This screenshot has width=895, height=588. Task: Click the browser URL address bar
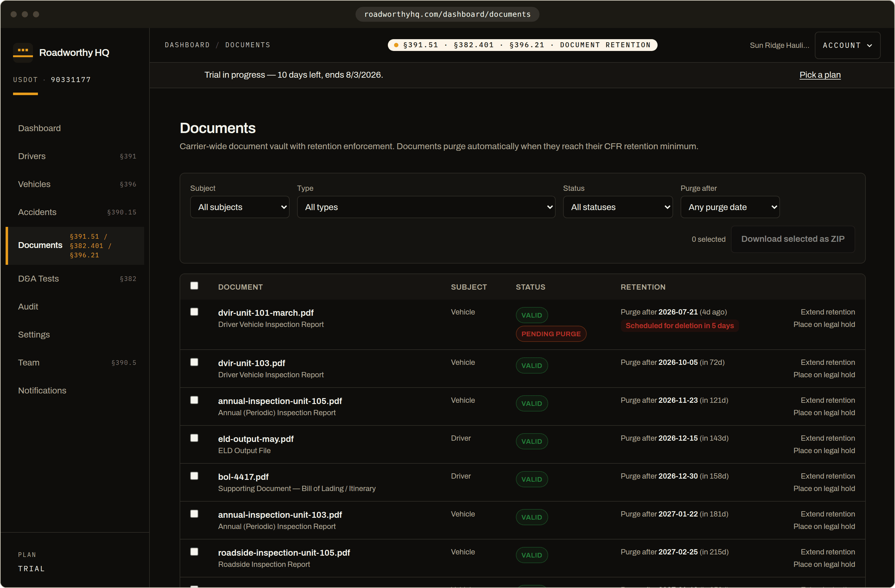click(447, 14)
